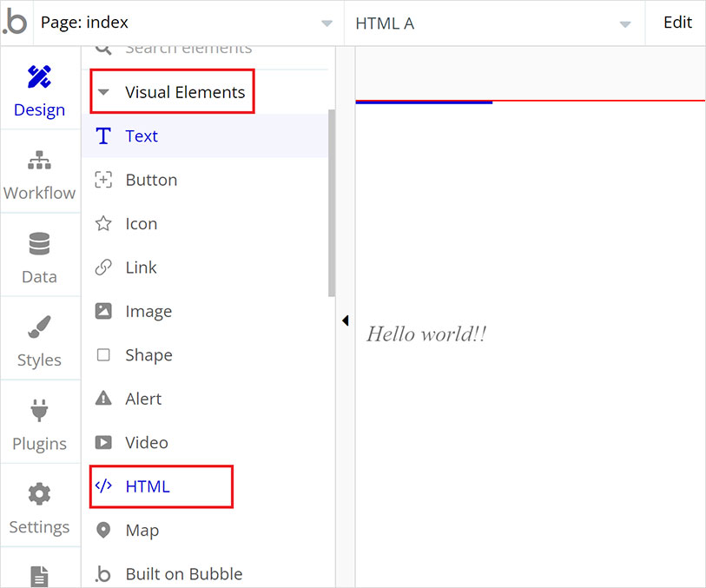Collapse the panel with the arrow handle
The height and width of the screenshot is (588, 706).
[346, 320]
